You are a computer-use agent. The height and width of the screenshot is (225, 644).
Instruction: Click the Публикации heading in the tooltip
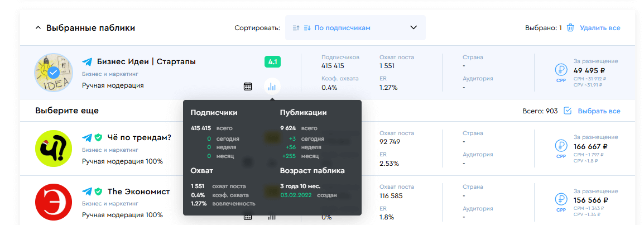(x=304, y=113)
